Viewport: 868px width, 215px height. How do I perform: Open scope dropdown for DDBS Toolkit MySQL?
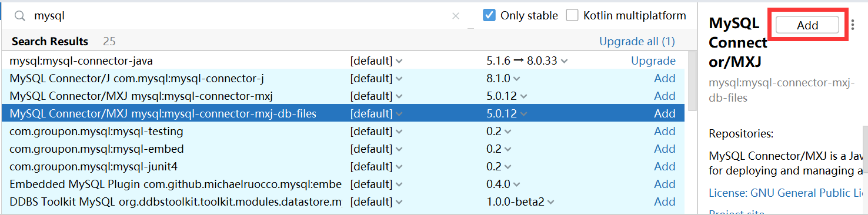coord(376,201)
